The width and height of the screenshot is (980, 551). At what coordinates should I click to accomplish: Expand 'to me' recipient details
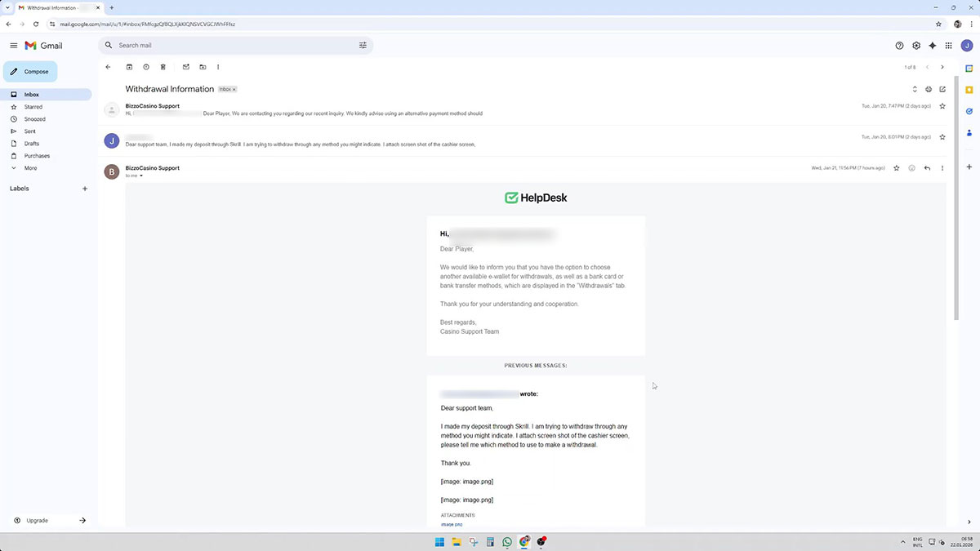(x=141, y=176)
